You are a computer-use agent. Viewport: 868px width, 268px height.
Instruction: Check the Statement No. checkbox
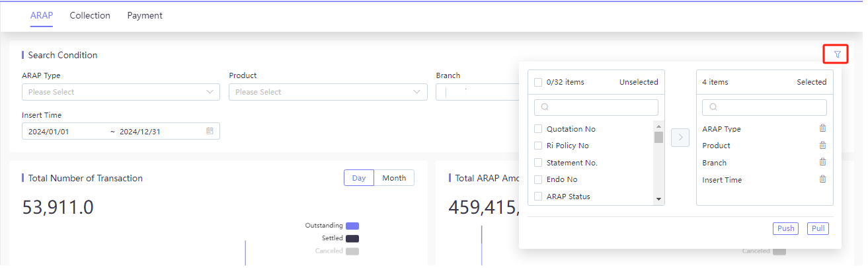point(538,163)
